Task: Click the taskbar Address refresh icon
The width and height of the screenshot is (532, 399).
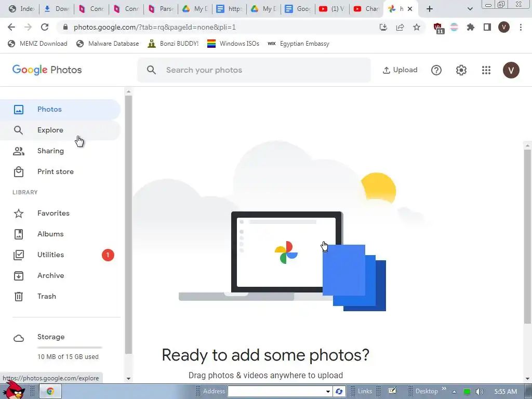Action: click(x=339, y=391)
